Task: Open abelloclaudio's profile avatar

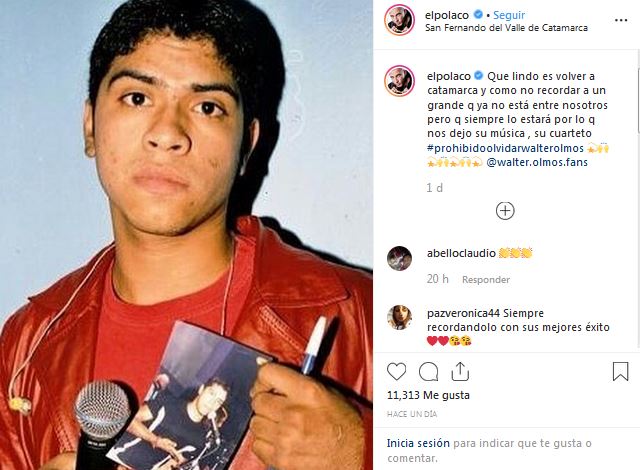Action: (399, 259)
